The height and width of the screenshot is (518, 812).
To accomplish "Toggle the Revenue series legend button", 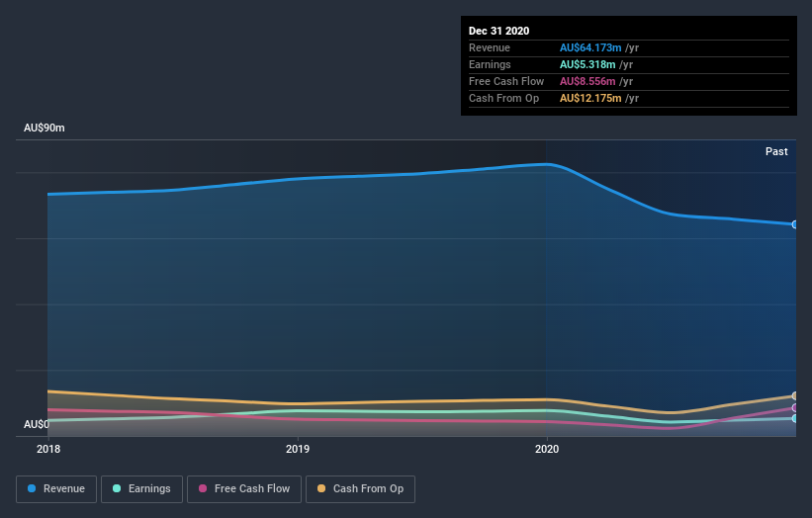I will (x=56, y=489).
